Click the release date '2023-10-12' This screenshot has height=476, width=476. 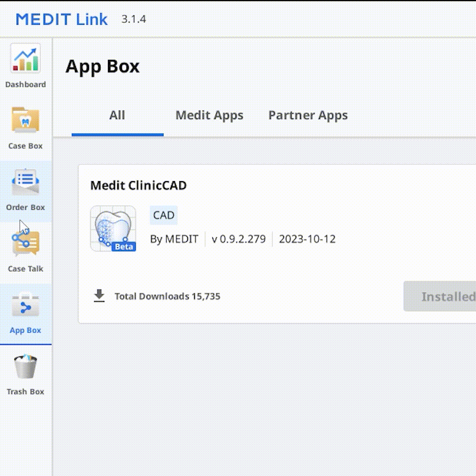[x=307, y=239]
